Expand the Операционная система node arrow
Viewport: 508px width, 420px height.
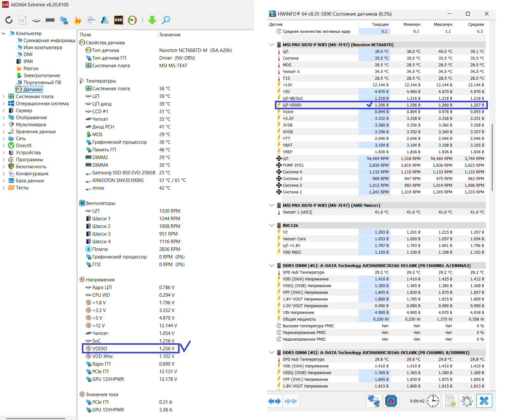[x=4, y=104]
